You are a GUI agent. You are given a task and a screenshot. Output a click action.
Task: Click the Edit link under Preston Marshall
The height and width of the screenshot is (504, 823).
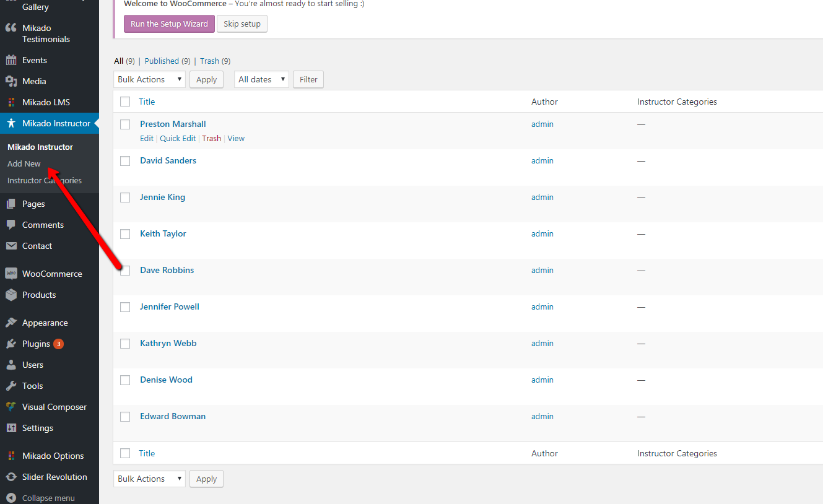147,138
